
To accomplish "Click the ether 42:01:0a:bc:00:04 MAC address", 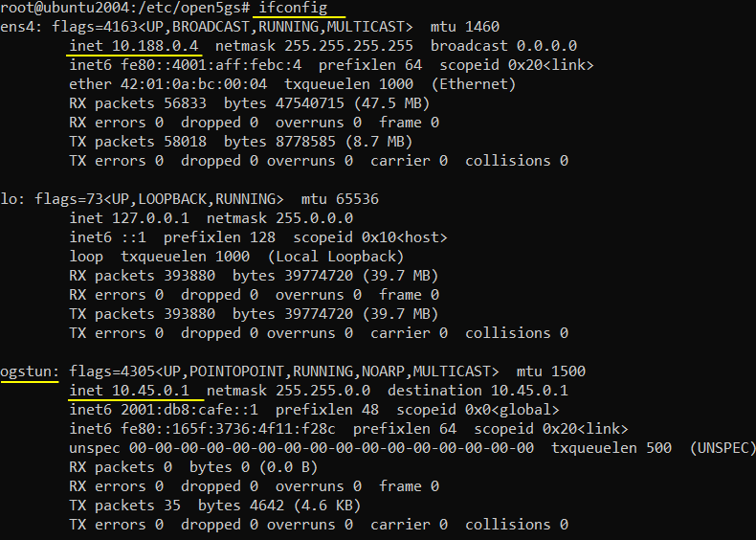I will [167, 84].
